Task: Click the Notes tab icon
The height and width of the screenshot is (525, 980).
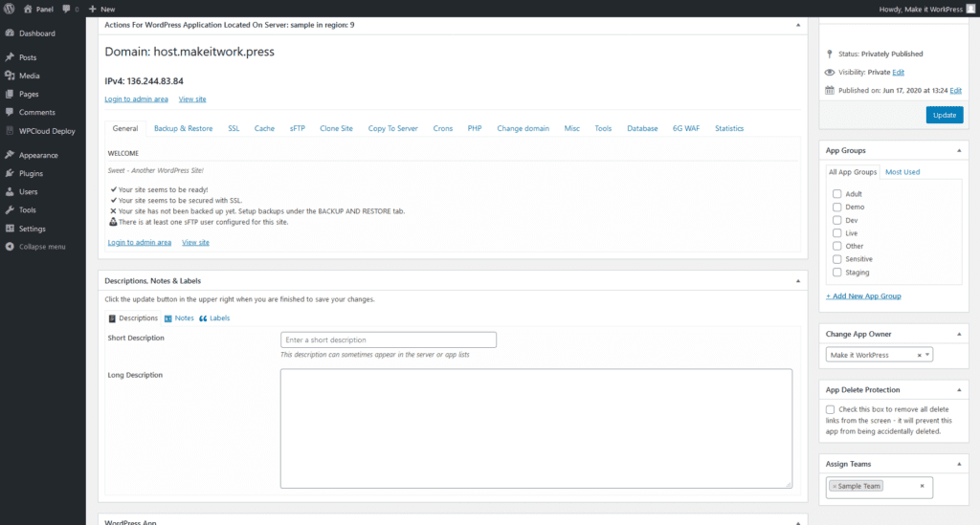Action: coord(168,318)
